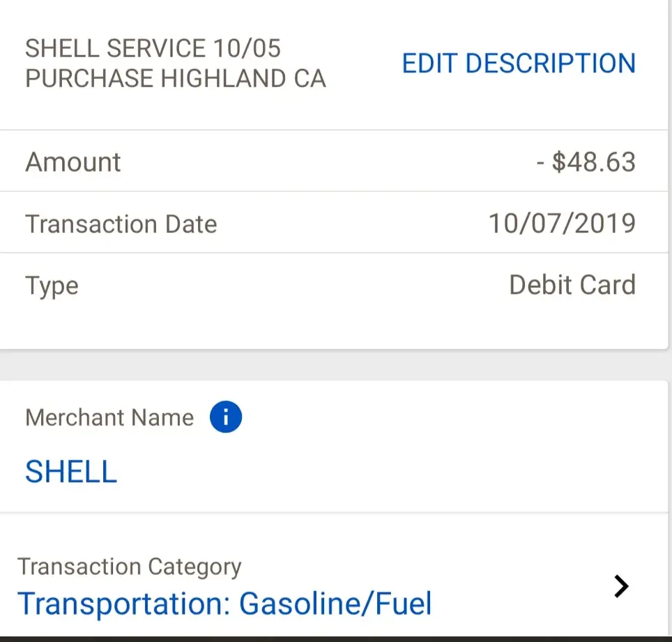Tap the PURCHASE HIGHLAND CA description line
Screen dimensions: 672x642
click(x=175, y=78)
